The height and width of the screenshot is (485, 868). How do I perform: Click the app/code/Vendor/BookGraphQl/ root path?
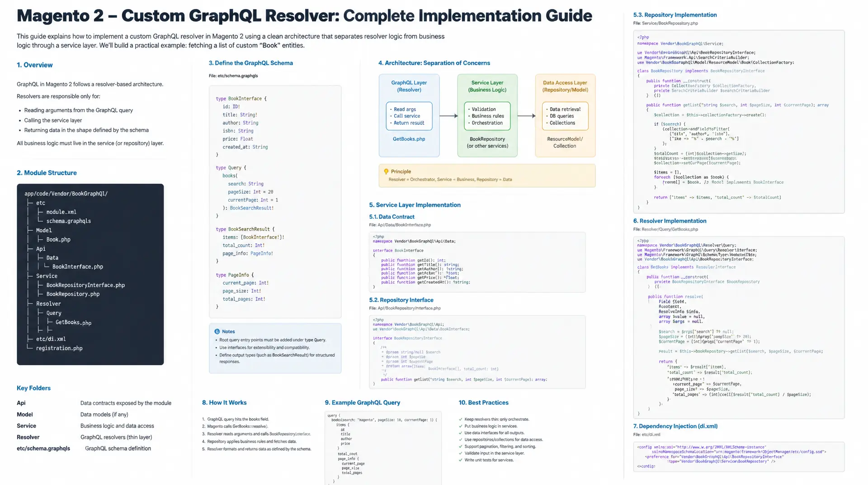click(66, 194)
